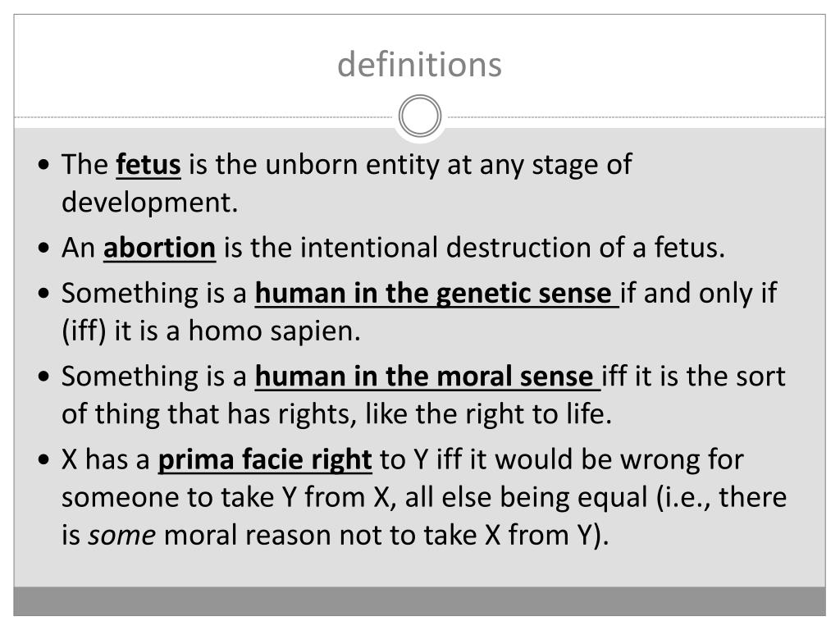Click the text 'all else being equal'

(526, 498)
